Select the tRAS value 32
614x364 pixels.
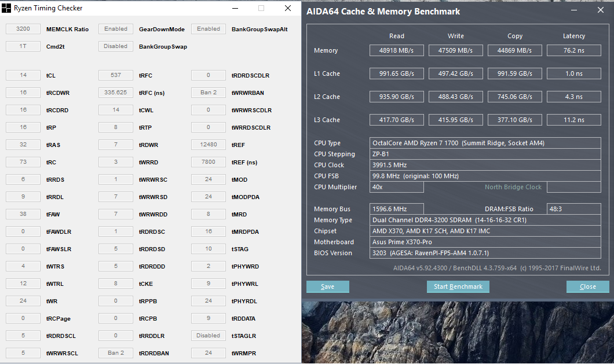pos(23,145)
